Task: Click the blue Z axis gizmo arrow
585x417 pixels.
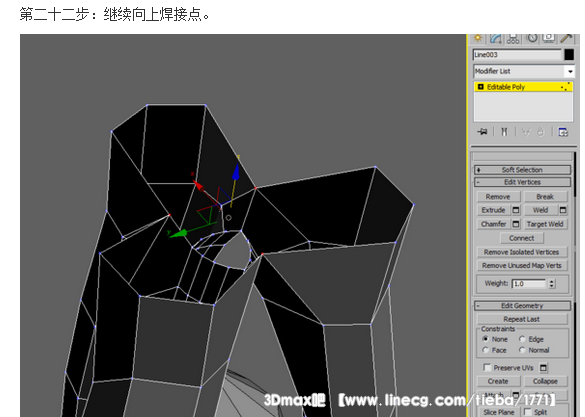Action: 235,172
